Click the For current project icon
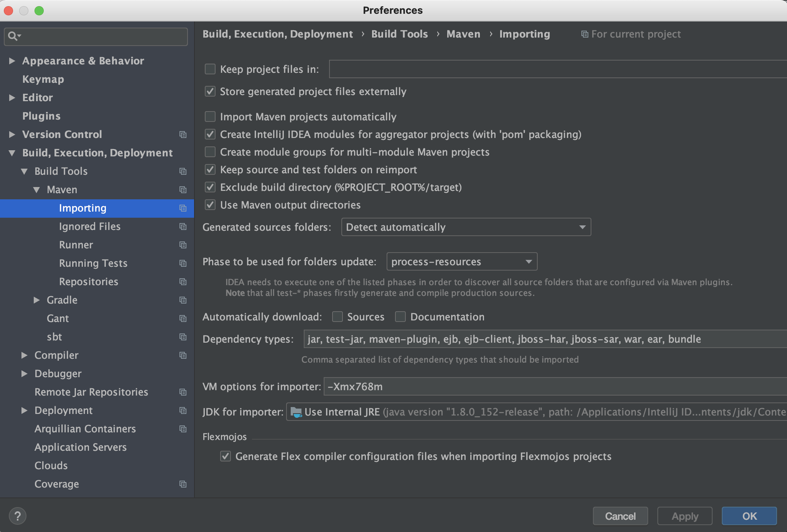Image resolution: width=787 pixels, height=532 pixels. (584, 34)
